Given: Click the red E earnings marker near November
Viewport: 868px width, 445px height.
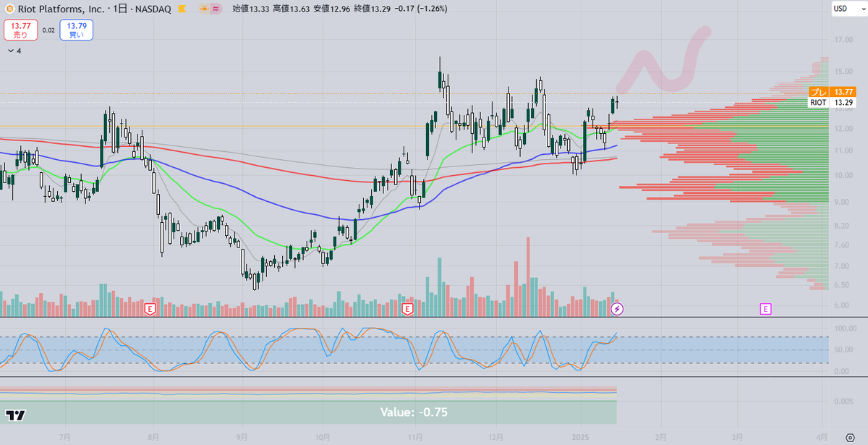Looking at the screenshot, I should (407, 309).
